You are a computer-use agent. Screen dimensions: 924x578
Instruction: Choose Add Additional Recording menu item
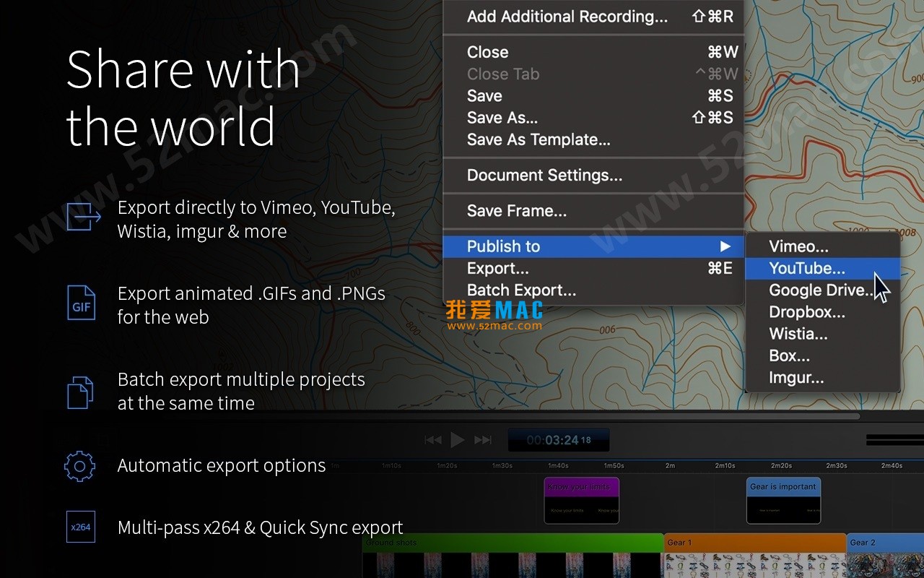593,17
